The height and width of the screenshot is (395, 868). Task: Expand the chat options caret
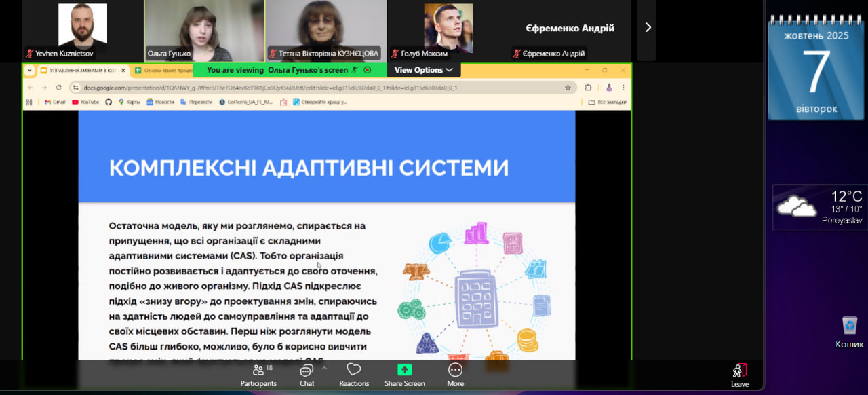pos(324,368)
